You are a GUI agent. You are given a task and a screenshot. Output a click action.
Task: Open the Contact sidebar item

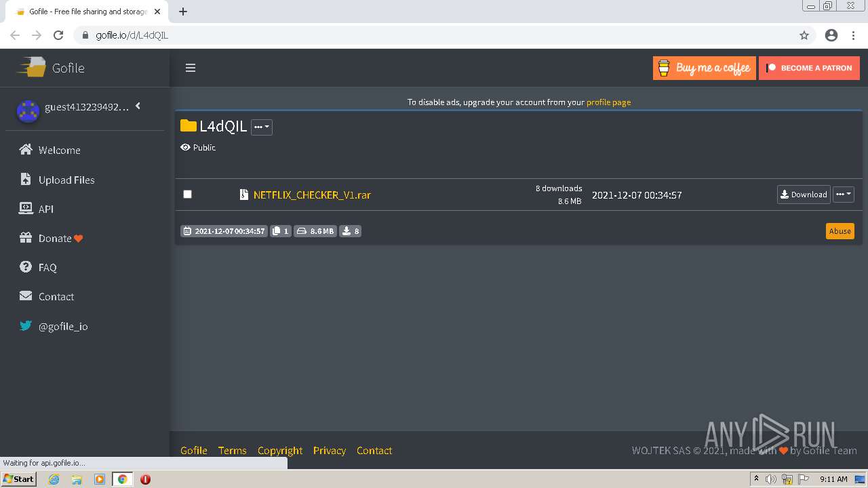pyautogui.click(x=56, y=297)
